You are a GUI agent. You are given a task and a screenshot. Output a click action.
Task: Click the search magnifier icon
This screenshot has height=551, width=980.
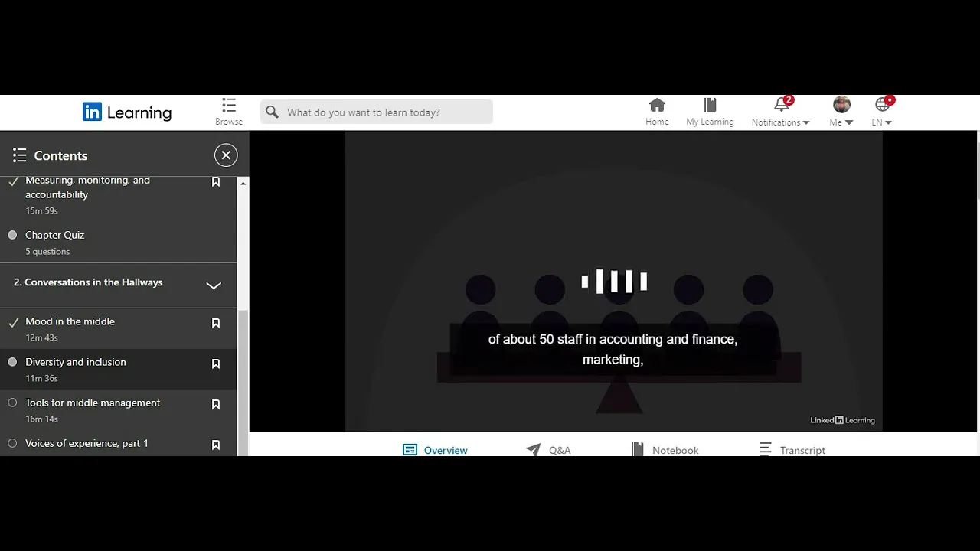pyautogui.click(x=273, y=112)
